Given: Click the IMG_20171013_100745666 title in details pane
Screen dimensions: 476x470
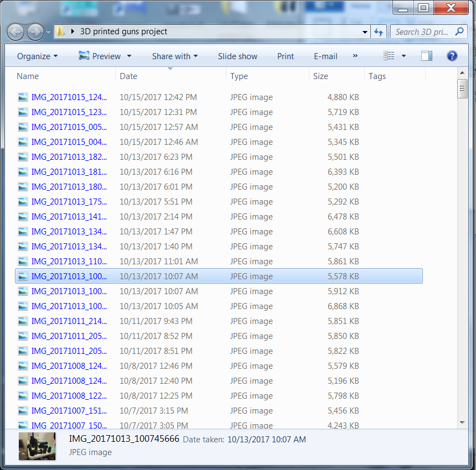Looking at the screenshot, I should 124,439.
